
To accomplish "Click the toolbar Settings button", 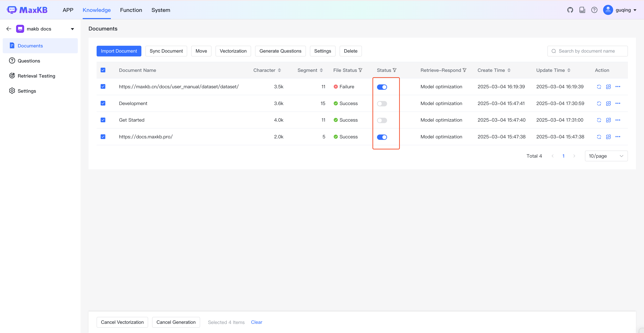I will click(x=323, y=51).
